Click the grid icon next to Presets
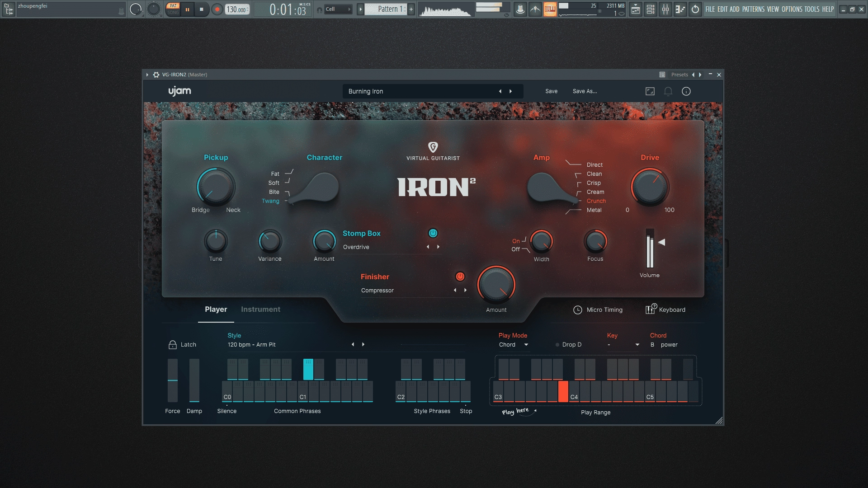This screenshot has width=868, height=488. (662, 75)
